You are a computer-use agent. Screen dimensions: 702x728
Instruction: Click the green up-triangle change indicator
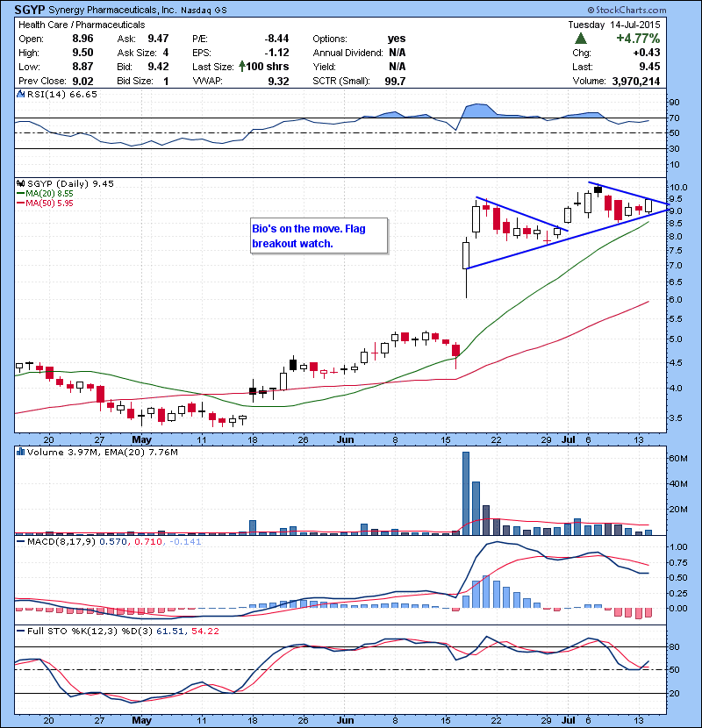581,39
